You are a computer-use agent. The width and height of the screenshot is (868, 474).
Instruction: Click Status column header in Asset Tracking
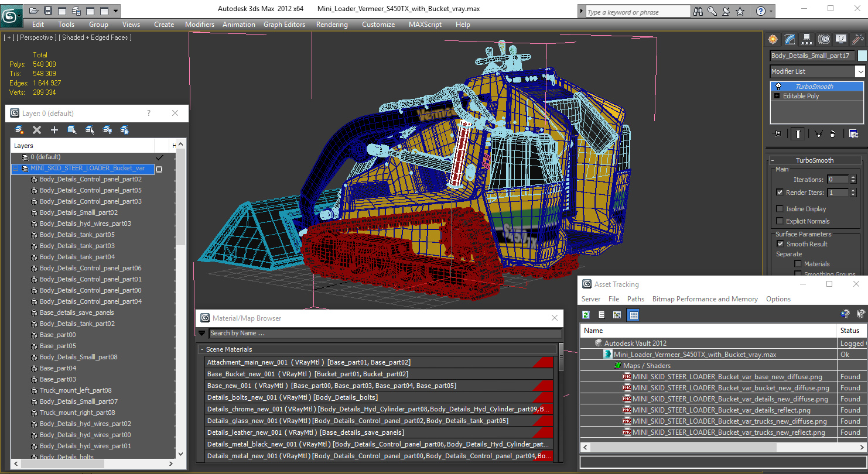click(x=851, y=331)
